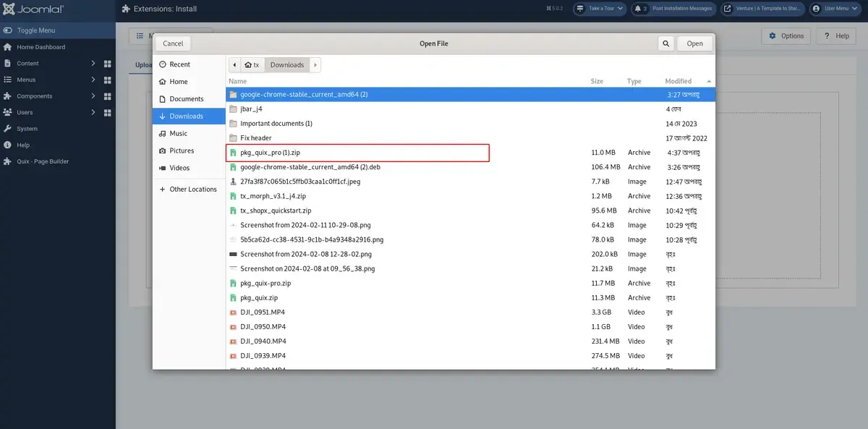This screenshot has width=868, height=429.
Task: Expand the Menus sidebar chevron
Action: click(x=93, y=80)
